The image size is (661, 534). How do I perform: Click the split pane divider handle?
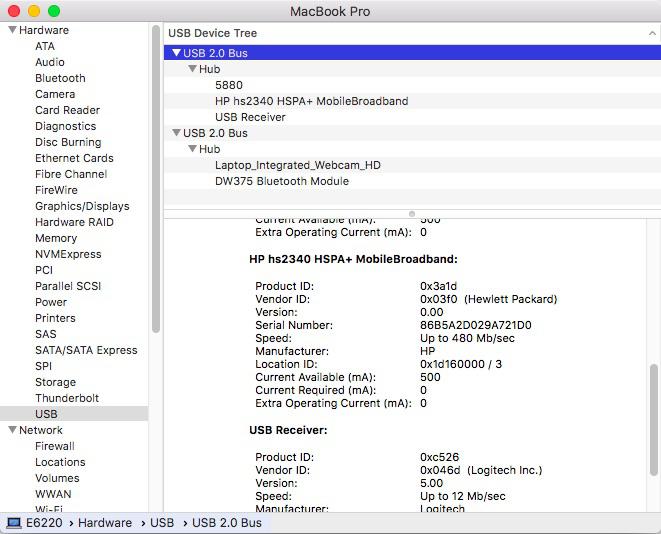(x=412, y=214)
